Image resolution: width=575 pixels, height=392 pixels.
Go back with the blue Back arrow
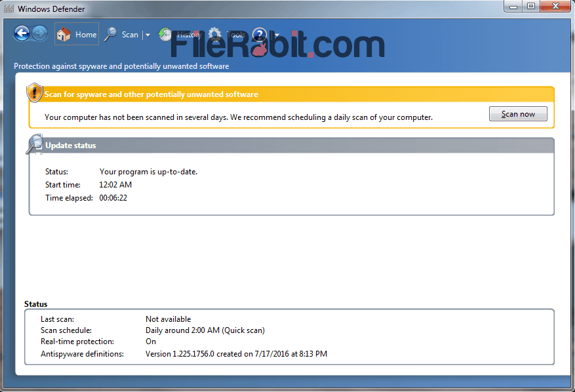[x=22, y=33]
